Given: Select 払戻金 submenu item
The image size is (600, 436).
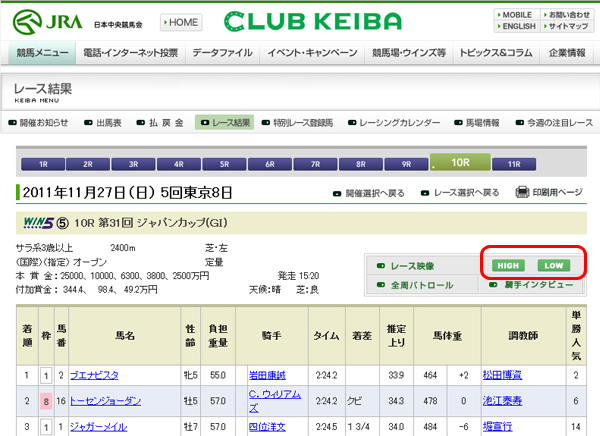Looking at the screenshot, I should coord(160,123).
